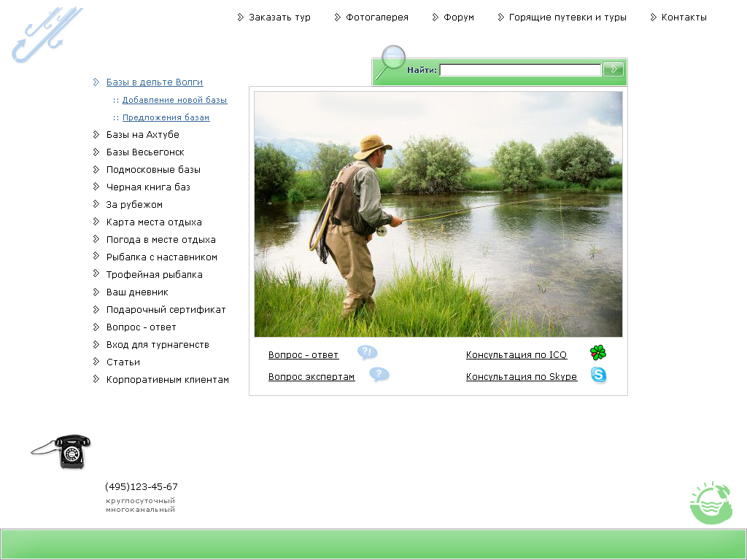Expand the arrow beside Базы на Ахтубе

[x=96, y=134]
